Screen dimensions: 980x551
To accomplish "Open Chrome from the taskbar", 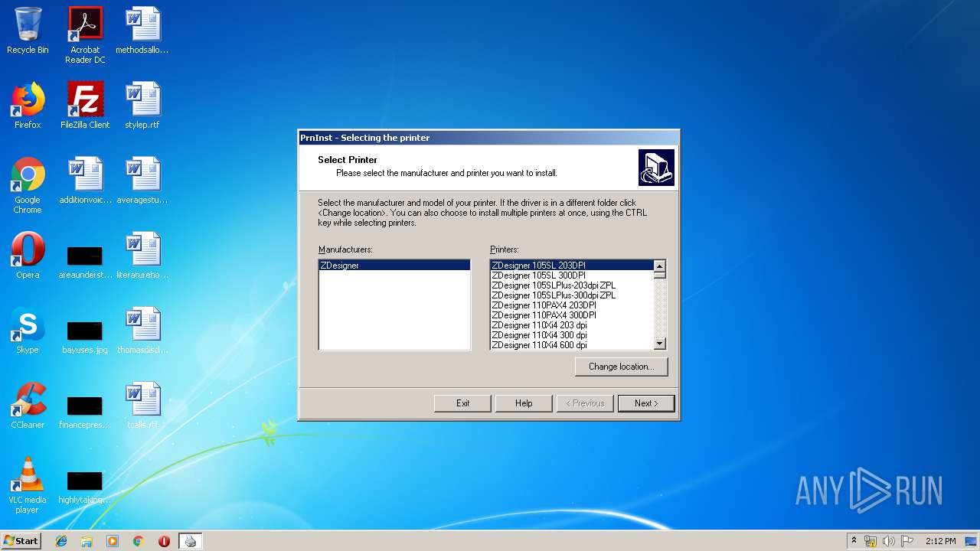I will 138,541.
